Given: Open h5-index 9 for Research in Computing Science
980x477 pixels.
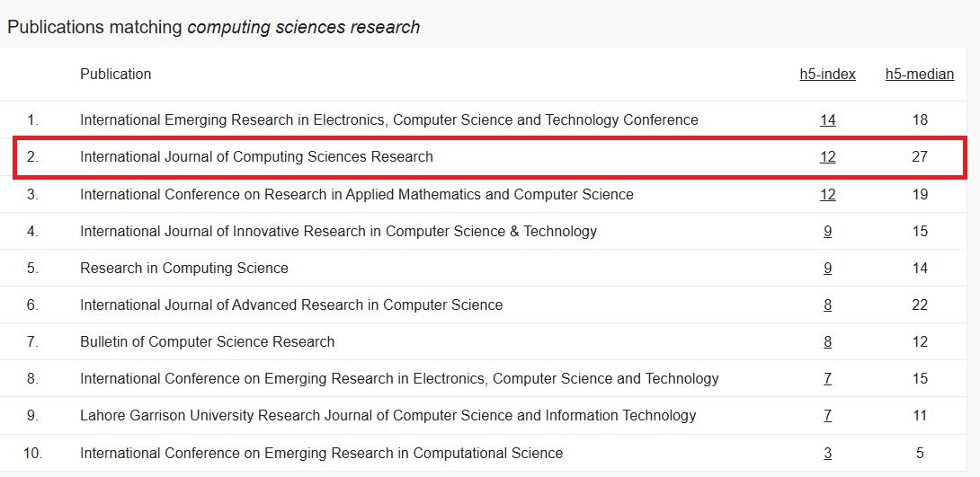Looking at the screenshot, I should [x=827, y=269].
